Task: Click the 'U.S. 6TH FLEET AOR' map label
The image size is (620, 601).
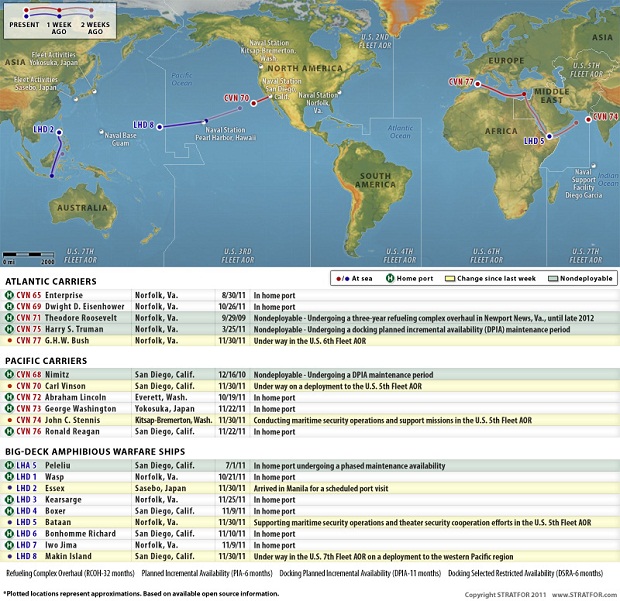Action: [x=486, y=256]
